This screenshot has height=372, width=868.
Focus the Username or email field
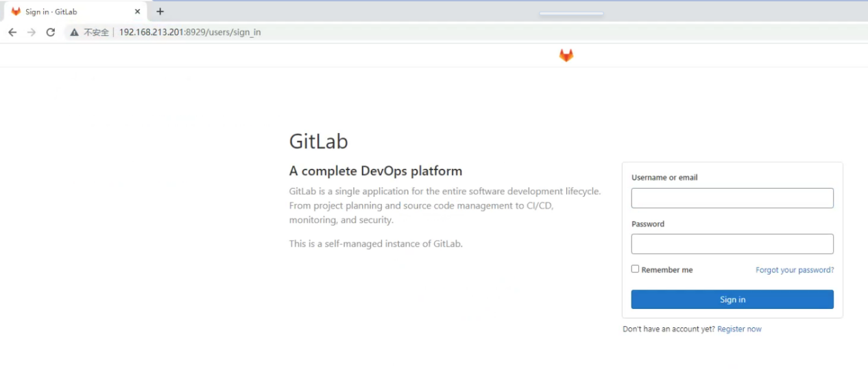tap(732, 198)
